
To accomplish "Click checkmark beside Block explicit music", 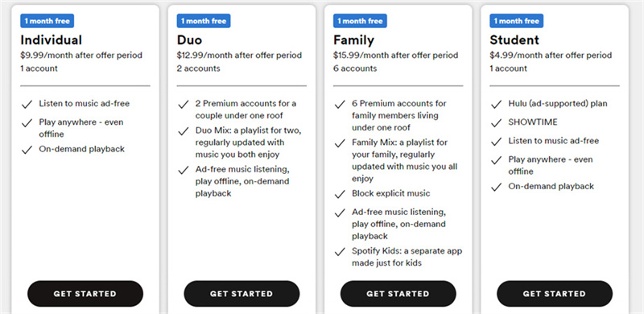I will click(340, 194).
